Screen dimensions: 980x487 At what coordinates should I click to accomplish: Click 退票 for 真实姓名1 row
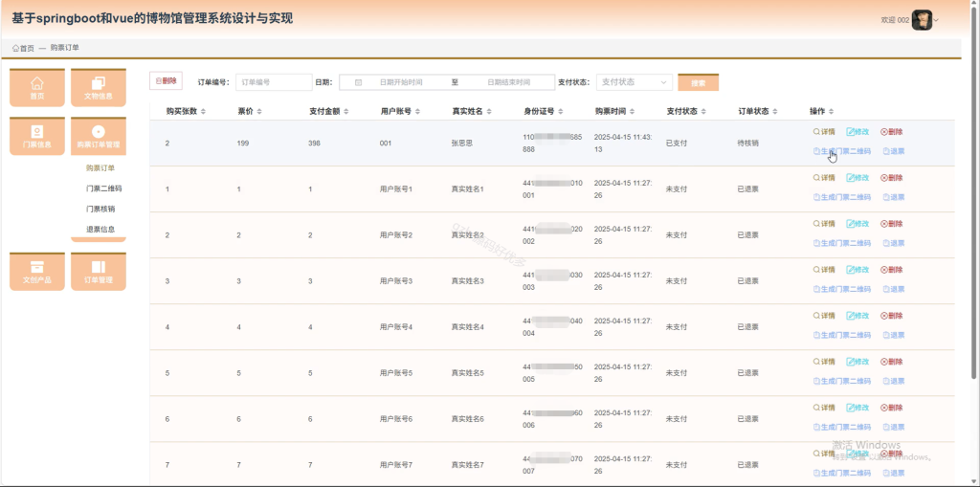894,197
